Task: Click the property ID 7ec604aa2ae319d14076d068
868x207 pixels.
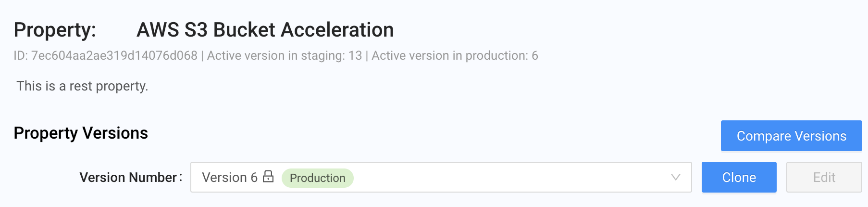Action: coord(114,56)
